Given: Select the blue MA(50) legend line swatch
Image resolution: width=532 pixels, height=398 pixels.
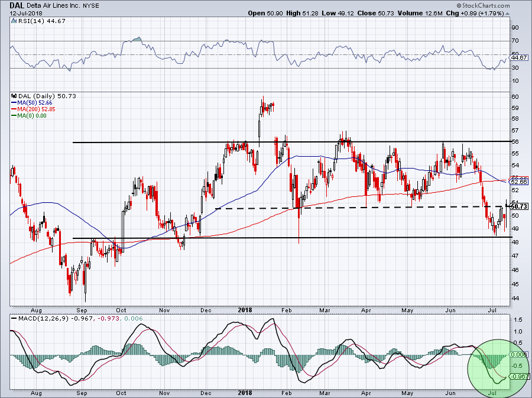Looking at the screenshot, I should pyautogui.click(x=14, y=103).
